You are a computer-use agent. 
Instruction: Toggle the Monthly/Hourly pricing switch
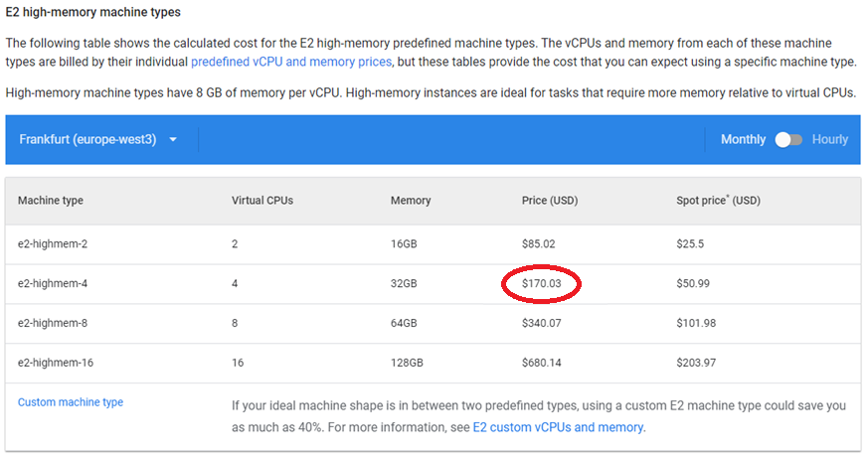pos(788,140)
